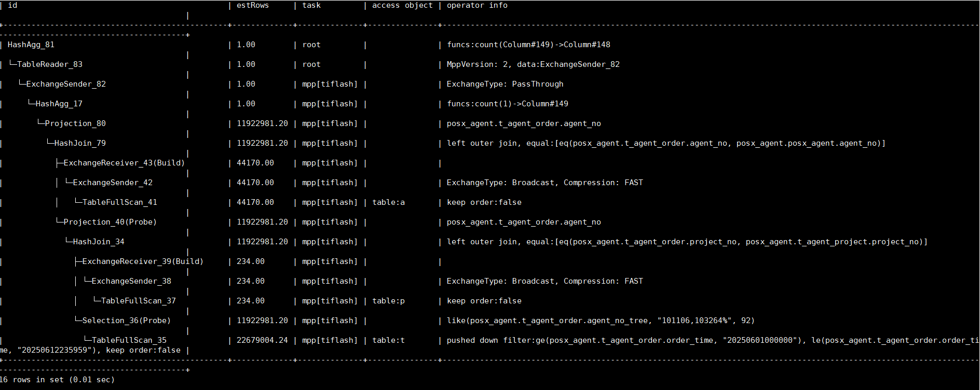Select the TableReader_83 plan node
The height and width of the screenshot is (390, 980).
click(50, 64)
